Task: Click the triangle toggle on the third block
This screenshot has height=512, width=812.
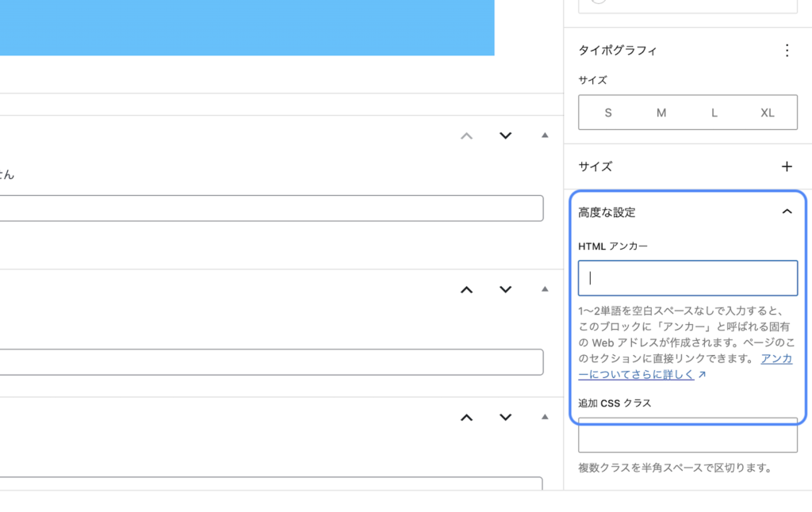Action: [x=545, y=417]
